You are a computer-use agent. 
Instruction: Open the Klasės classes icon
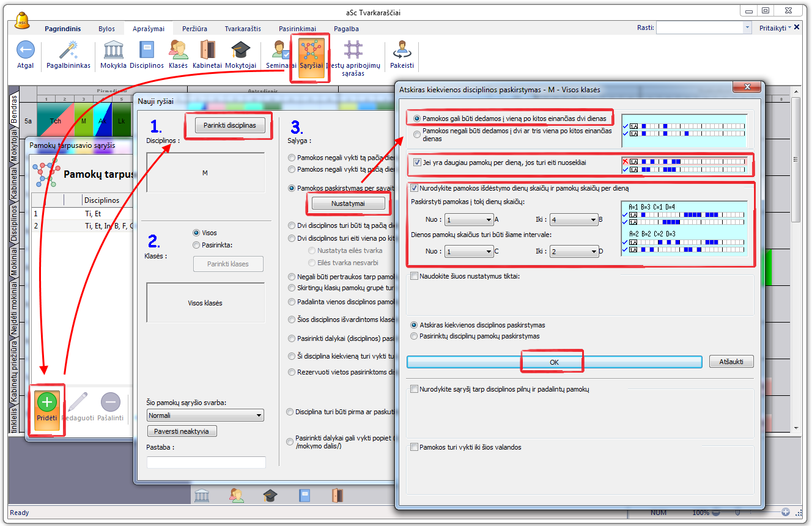[178, 51]
